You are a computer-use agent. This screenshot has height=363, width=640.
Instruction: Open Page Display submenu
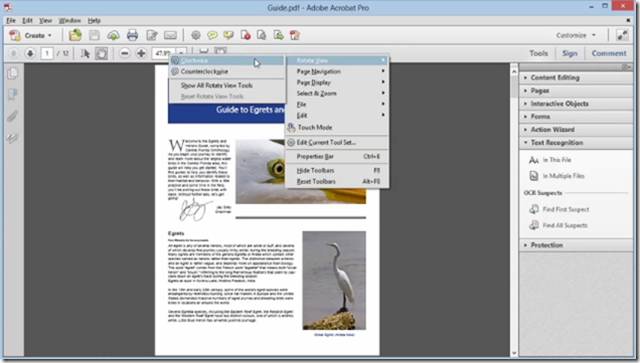coord(337,82)
